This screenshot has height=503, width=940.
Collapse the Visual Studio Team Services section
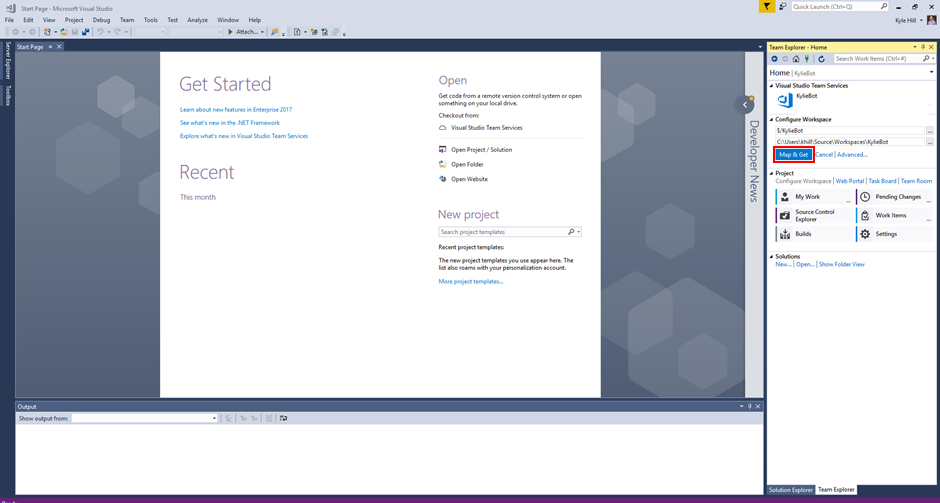pyautogui.click(x=772, y=86)
